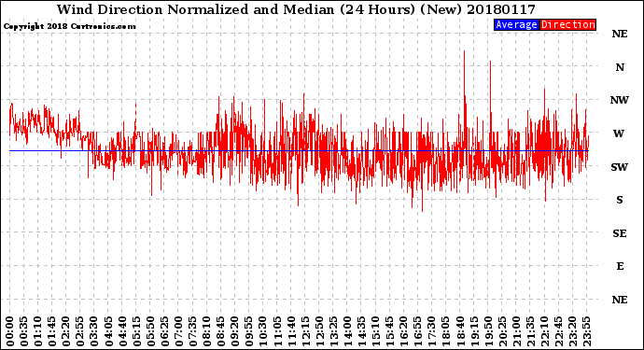
Task: Click the 17:30 time axis label
Action: coord(431,331)
